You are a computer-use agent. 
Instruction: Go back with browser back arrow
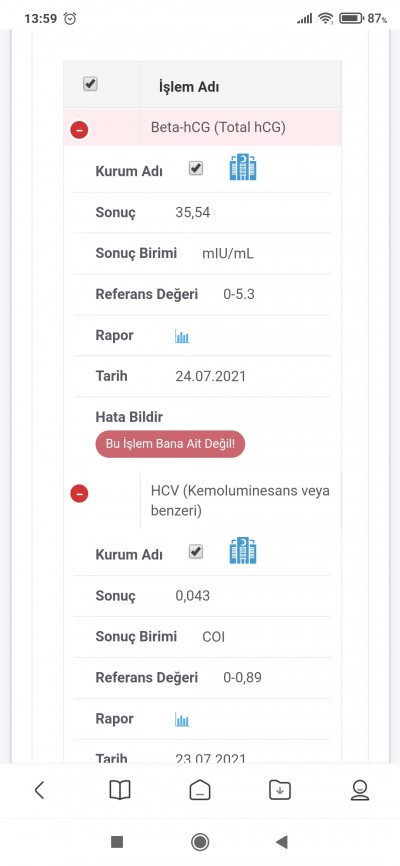coord(39,790)
